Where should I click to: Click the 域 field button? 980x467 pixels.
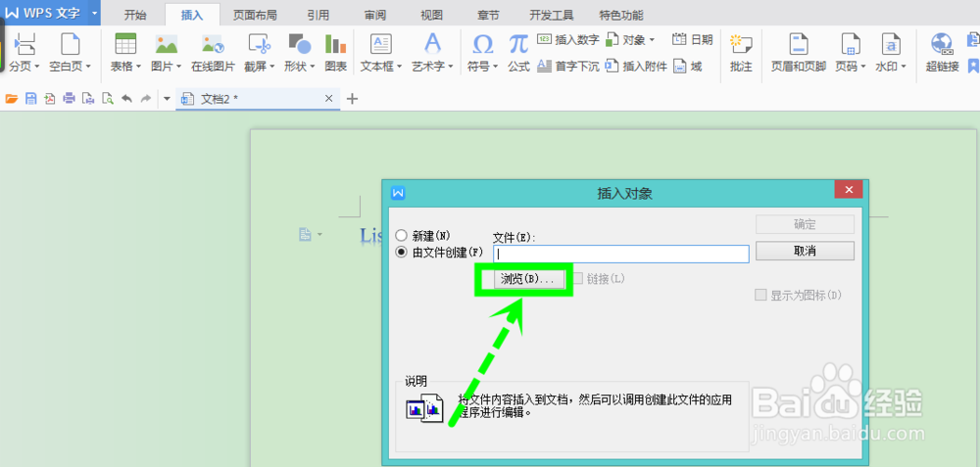click(688, 67)
